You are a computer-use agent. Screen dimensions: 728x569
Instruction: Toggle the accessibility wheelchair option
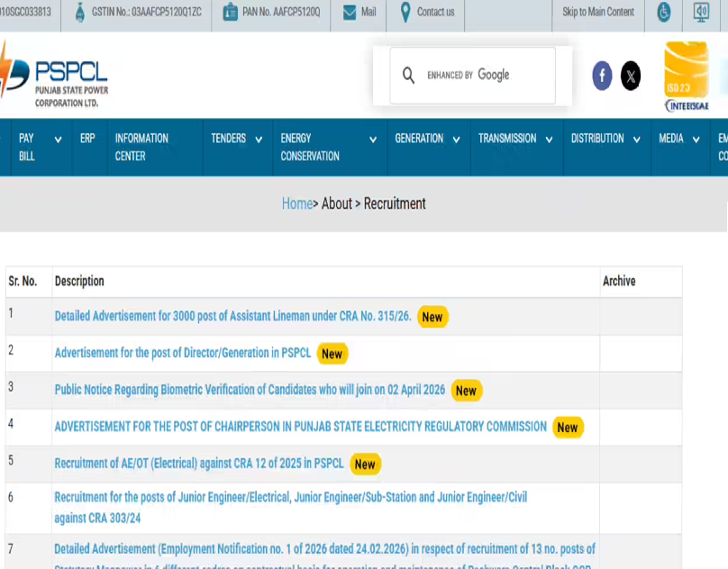coord(664,12)
